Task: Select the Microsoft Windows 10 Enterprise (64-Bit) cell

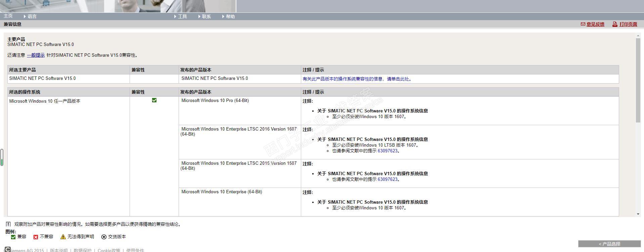Action: click(240, 202)
